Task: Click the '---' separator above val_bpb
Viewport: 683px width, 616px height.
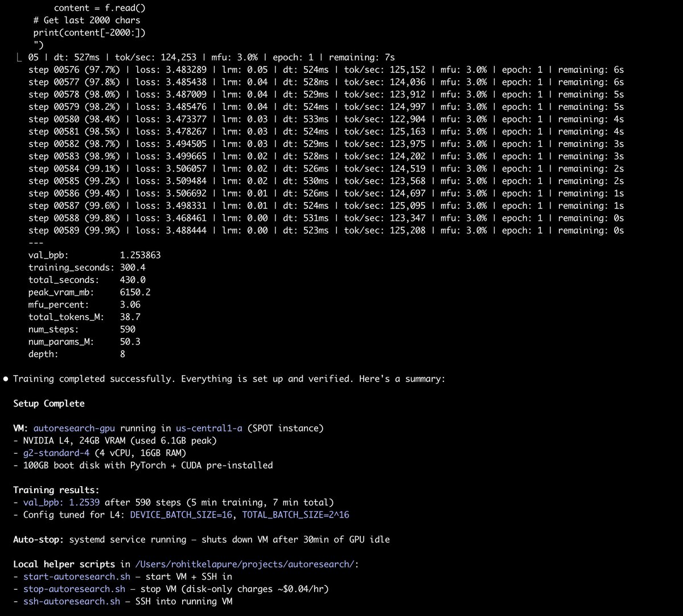Action: (x=36, y=243)
